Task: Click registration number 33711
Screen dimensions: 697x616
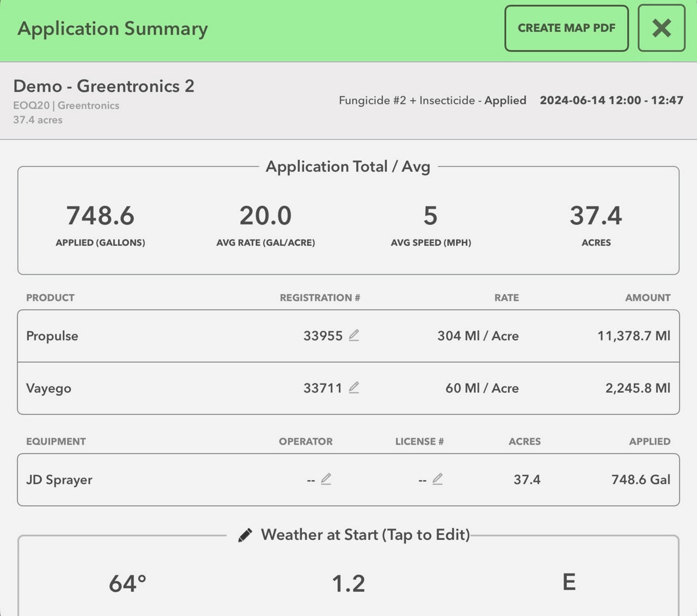Action: pos(323,388)
